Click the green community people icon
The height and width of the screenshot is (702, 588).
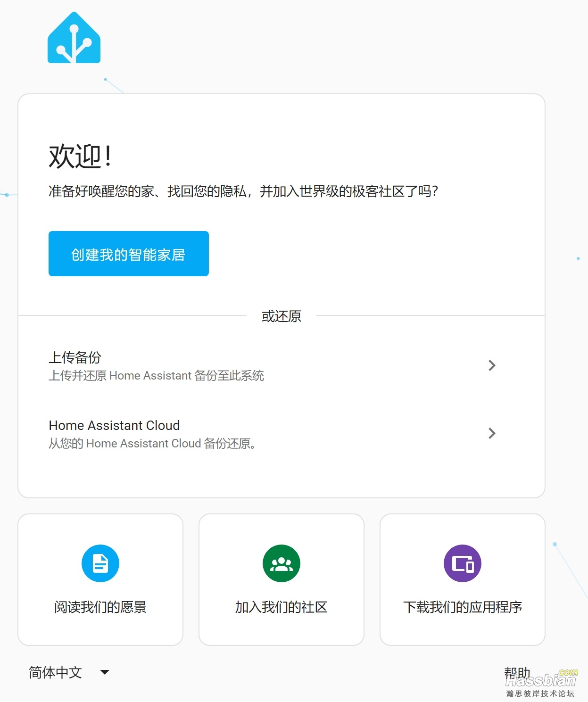(282, 563)
